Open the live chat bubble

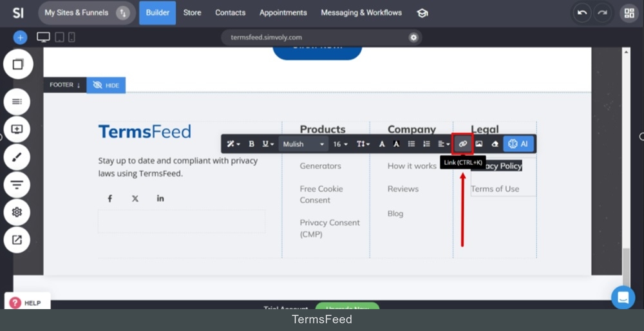623,298
